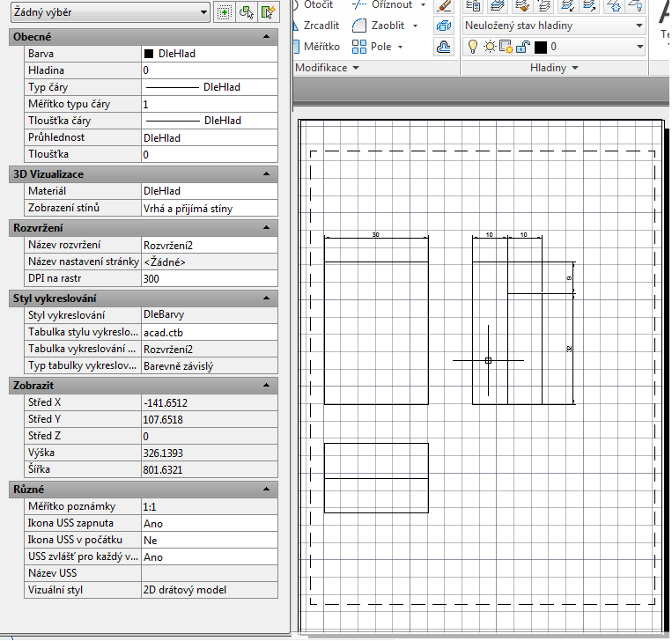Click the Select Objects icon
This screenshot has width=672, height=641.
tap(247, 12)
